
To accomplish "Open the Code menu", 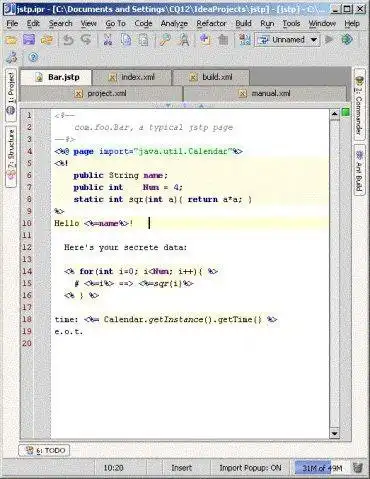I will (143, 23).
